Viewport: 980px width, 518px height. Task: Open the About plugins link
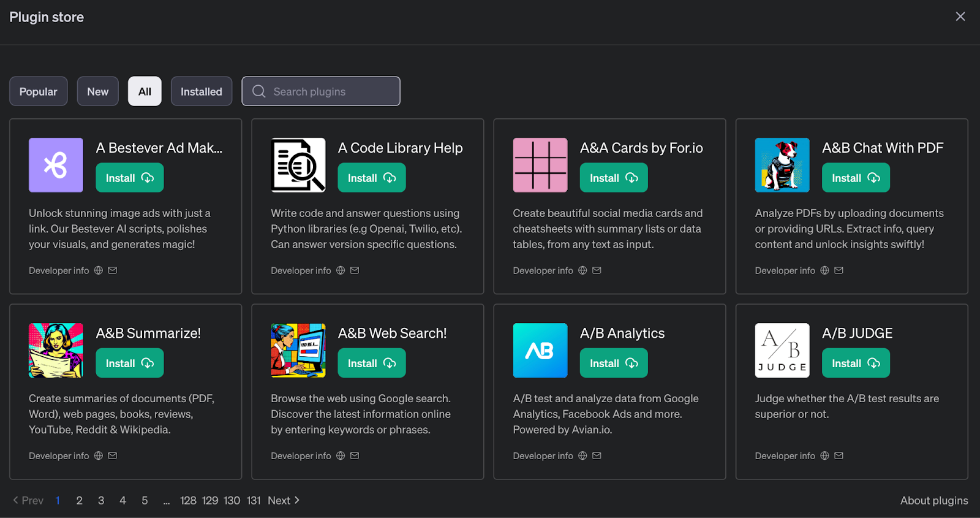933,500
